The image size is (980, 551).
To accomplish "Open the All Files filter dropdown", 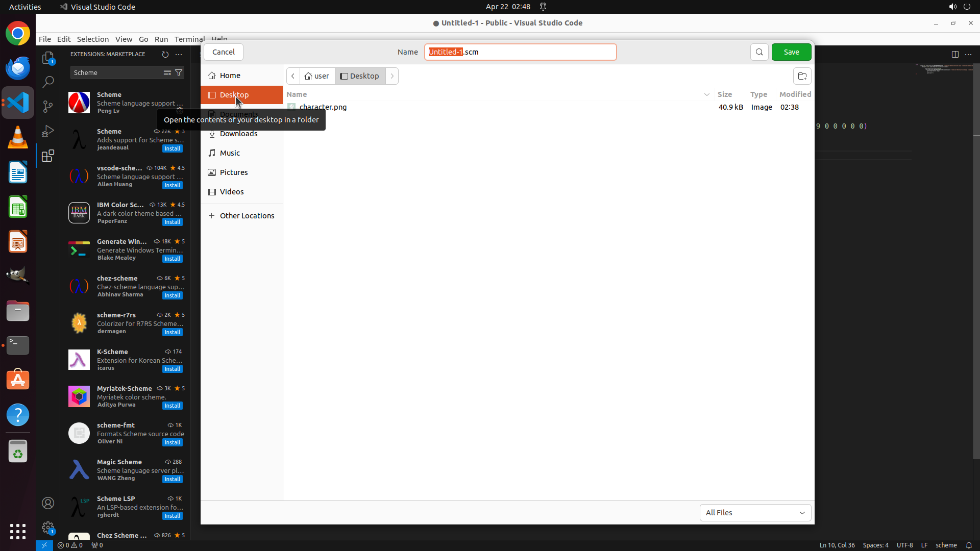I will (755, 513).
